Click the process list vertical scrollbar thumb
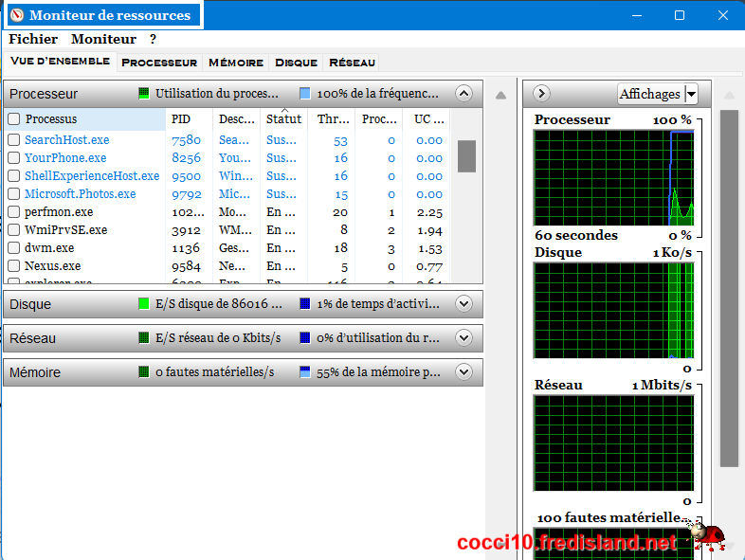Viewport: 745px width, 560px height. (466, 155)
